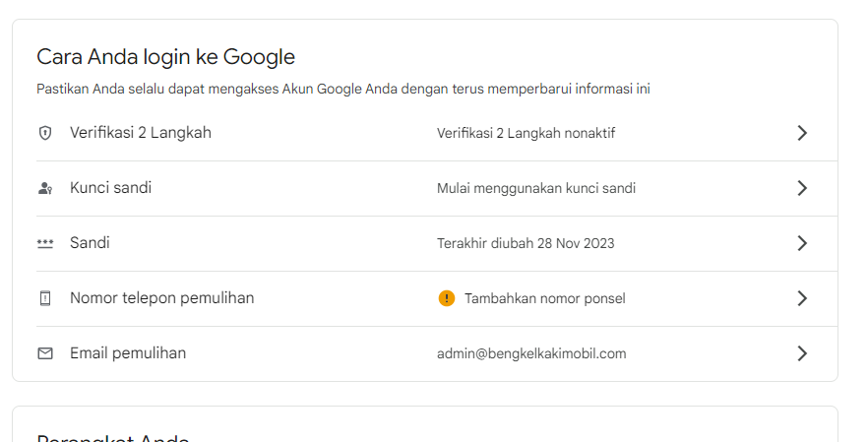Open Nomor telepon pemulihan label
Screen dimensions: 868x442
coord(161,298)
